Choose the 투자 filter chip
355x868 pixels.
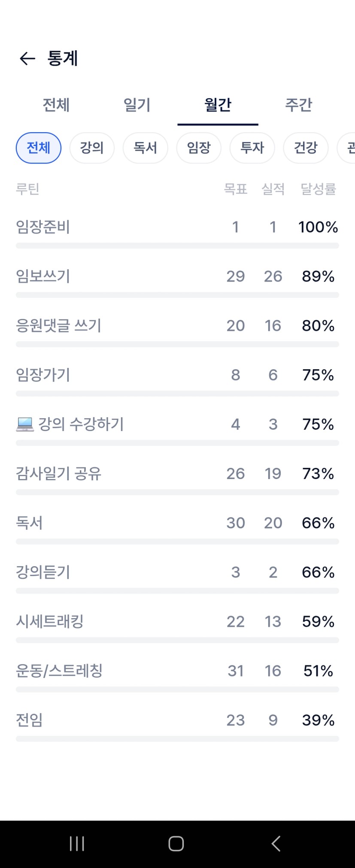[x=252, y=148]
